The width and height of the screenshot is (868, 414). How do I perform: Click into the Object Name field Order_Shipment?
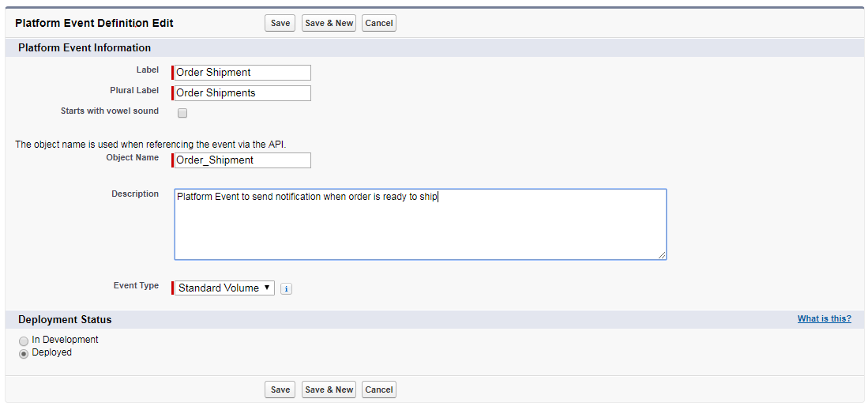(x=242, y=160)
